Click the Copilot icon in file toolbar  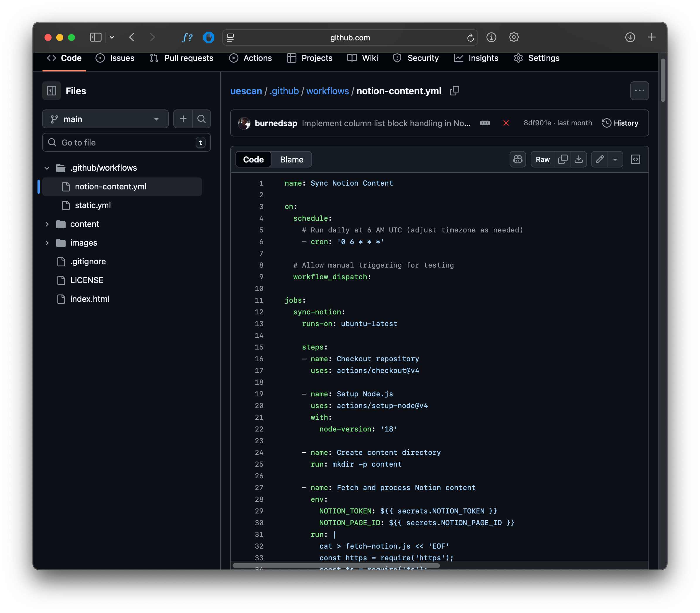pyautogui.click(x=518, y=160)
